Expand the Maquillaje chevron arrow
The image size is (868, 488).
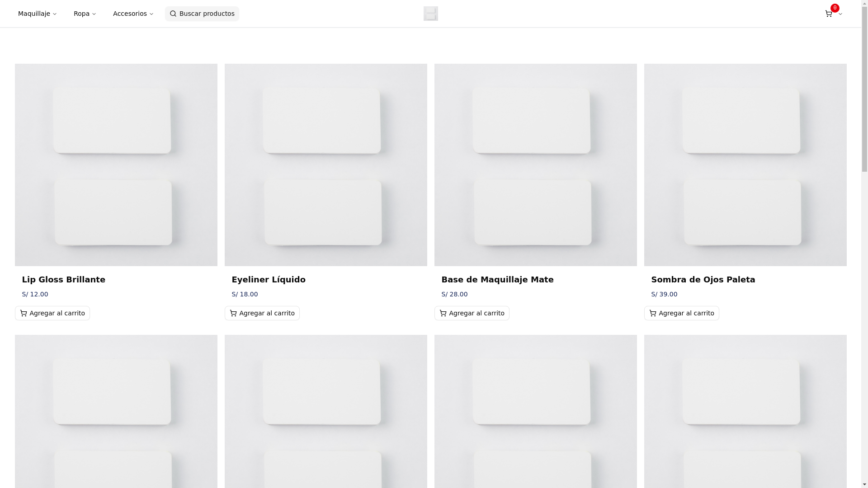click(55, 14)
